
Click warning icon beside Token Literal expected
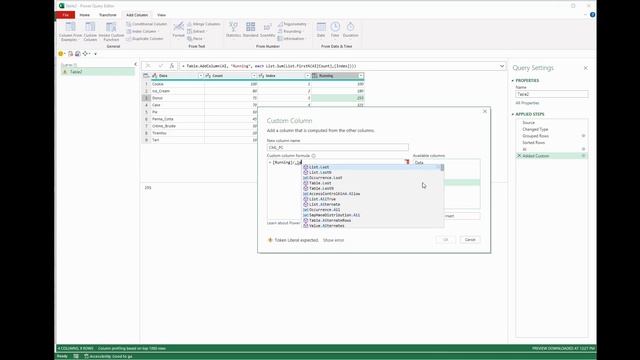[270, 240]
